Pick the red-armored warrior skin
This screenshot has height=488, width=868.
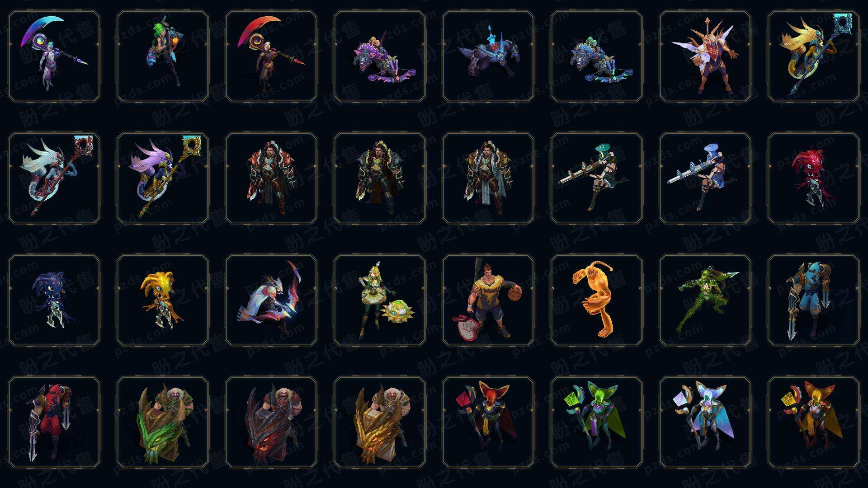pyautogui.click(x=271, y=178)
